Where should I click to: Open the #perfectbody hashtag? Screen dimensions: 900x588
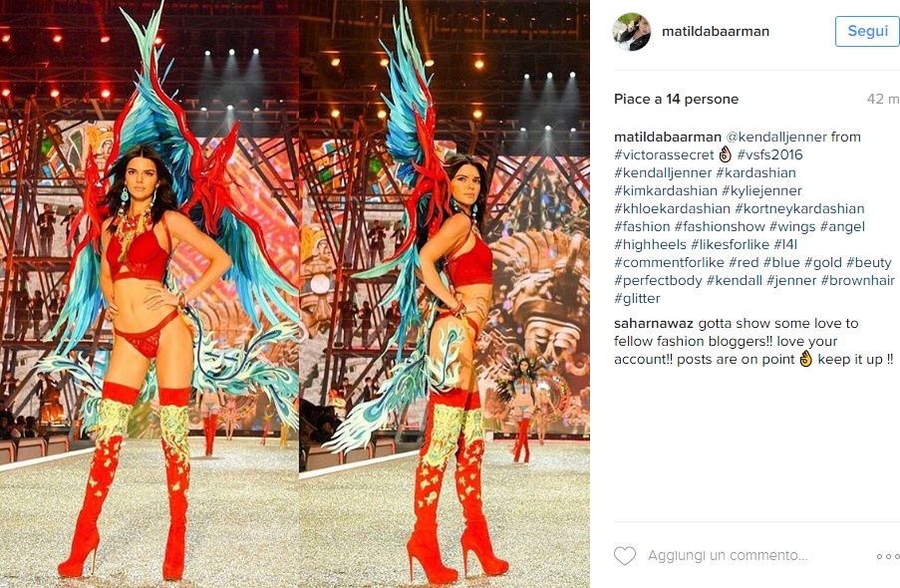click(658, 281)
